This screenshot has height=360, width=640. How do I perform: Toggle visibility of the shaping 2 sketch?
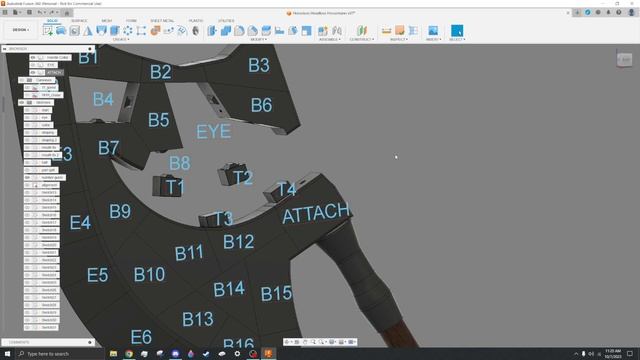click(28, 140)
